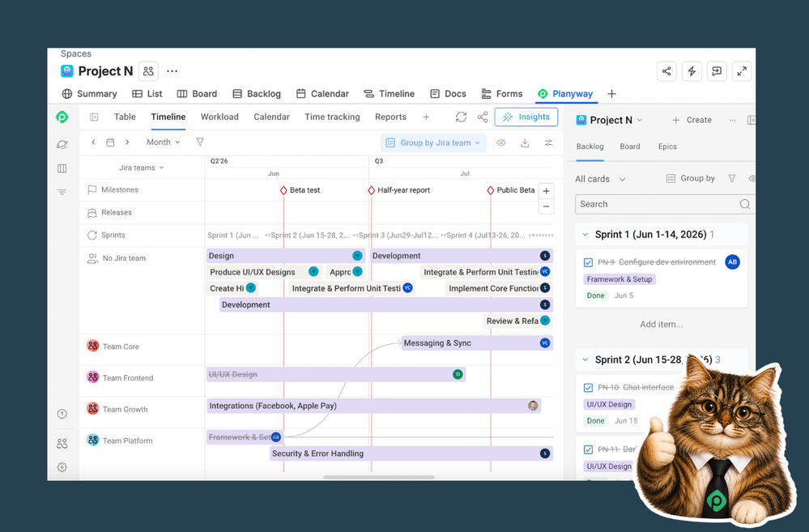Open the timeline filter funnel icon
809x532 pixels.
tap(200, 142)
